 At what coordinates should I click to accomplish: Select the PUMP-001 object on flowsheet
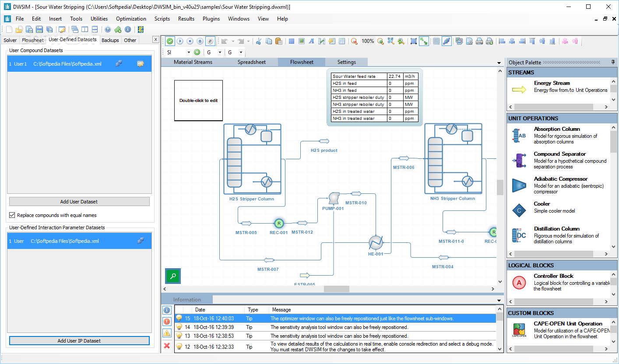click(334, 198)
